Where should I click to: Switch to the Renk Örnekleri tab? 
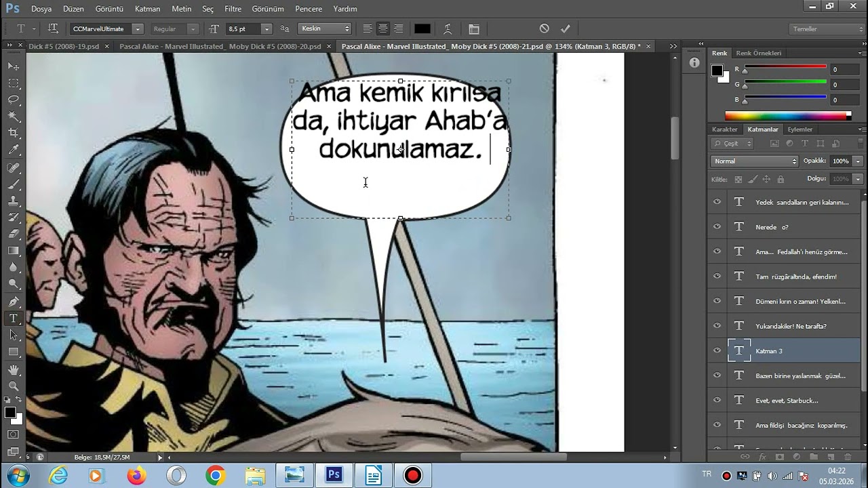coord(758,53)
